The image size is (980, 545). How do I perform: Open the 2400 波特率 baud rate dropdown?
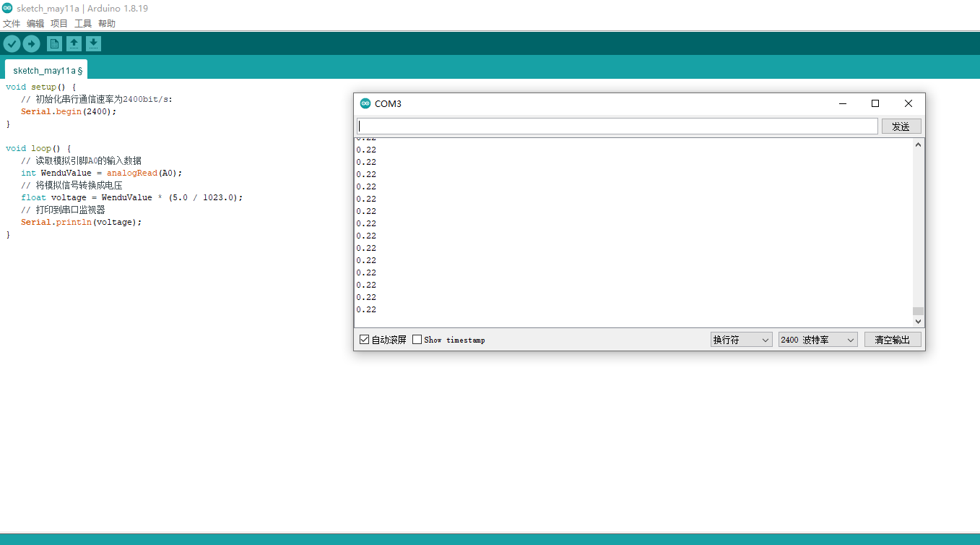818,340
